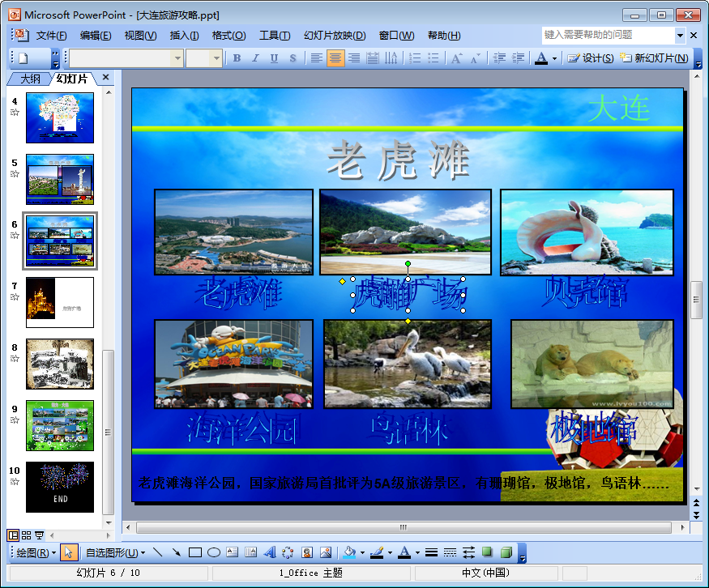
Task: Insert a vertical text box
Action: (x=250, y=552)
